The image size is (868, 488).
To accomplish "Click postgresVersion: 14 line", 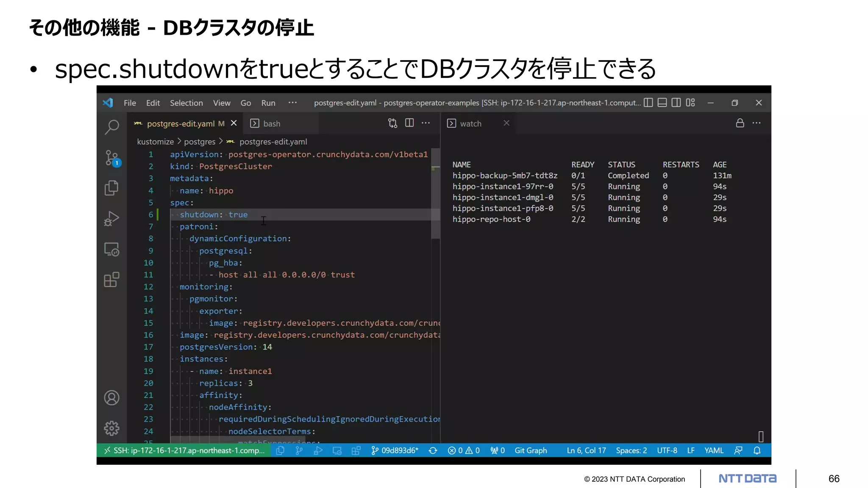I will pos(226,347).
